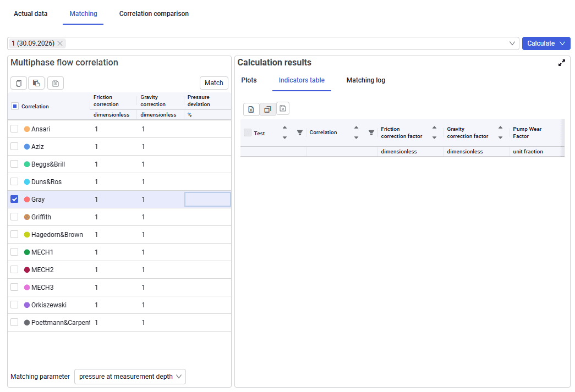Open the Calculate button dropdown arrow

[562, 43]
